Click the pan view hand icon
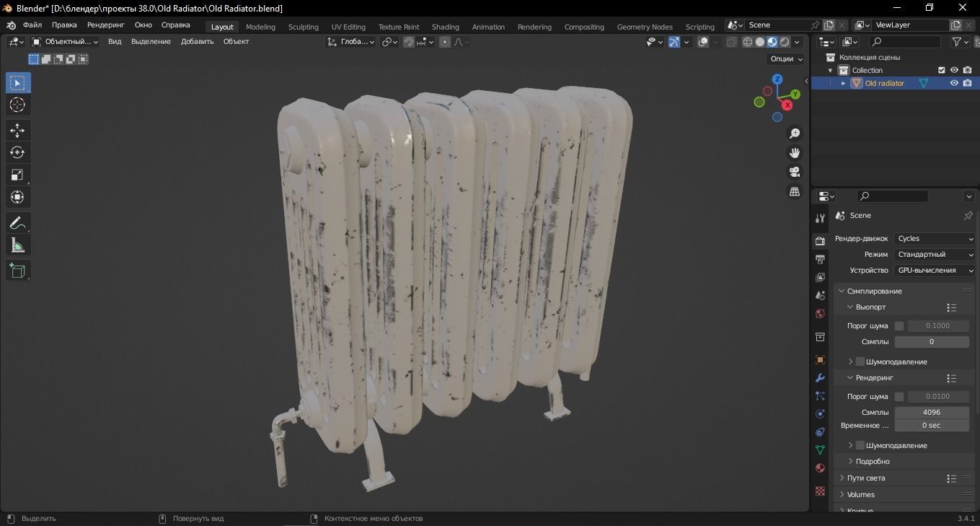The image size is (980, 526). point(795,153)
